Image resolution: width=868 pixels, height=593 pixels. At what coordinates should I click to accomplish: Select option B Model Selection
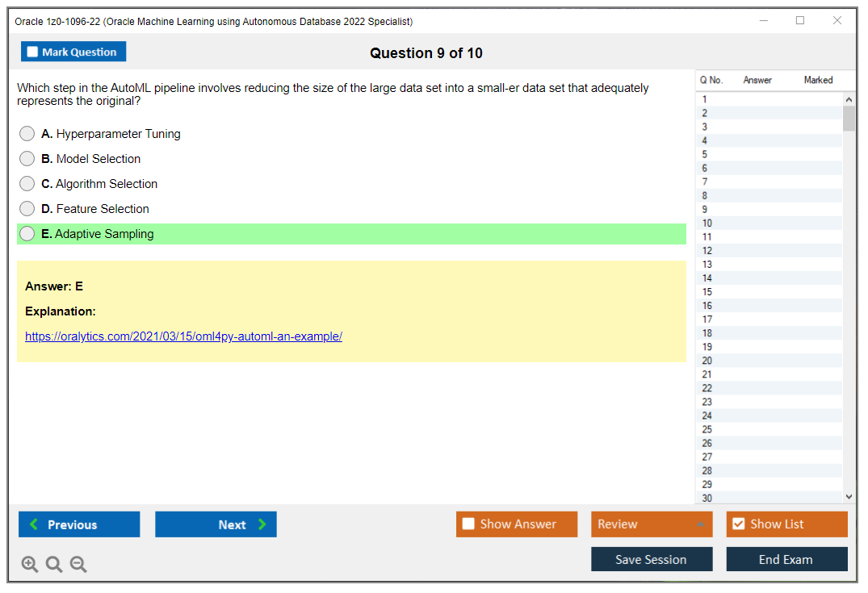27,158
